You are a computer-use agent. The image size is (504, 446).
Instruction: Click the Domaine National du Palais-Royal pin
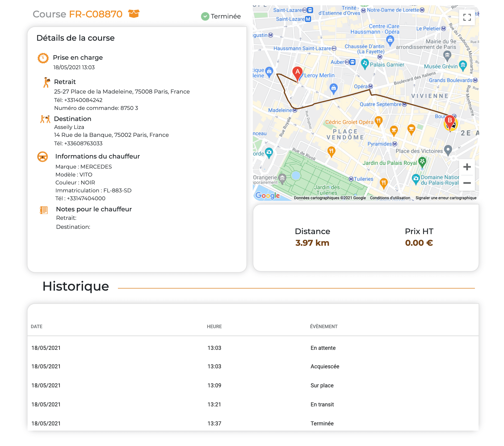coord(416,179)
